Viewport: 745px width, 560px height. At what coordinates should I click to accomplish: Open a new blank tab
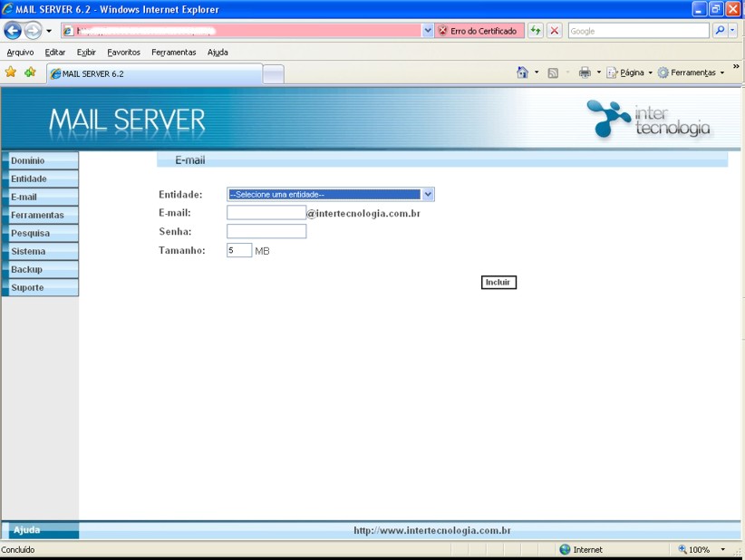(x=273, y=74)
